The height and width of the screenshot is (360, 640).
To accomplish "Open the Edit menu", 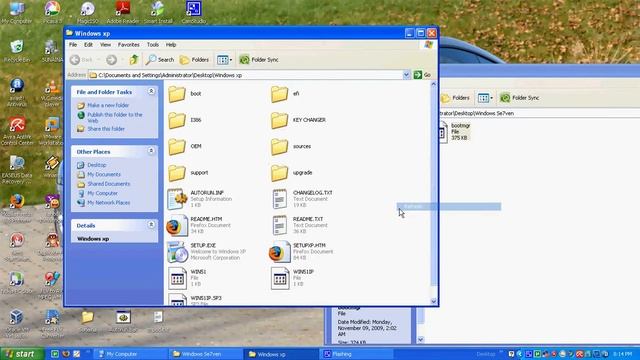I will click(88, 44).
